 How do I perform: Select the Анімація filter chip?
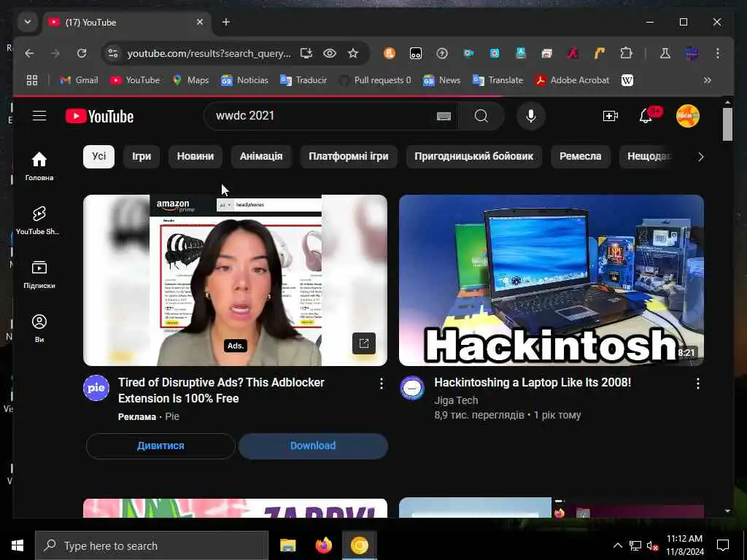click(x=261, y=156)
